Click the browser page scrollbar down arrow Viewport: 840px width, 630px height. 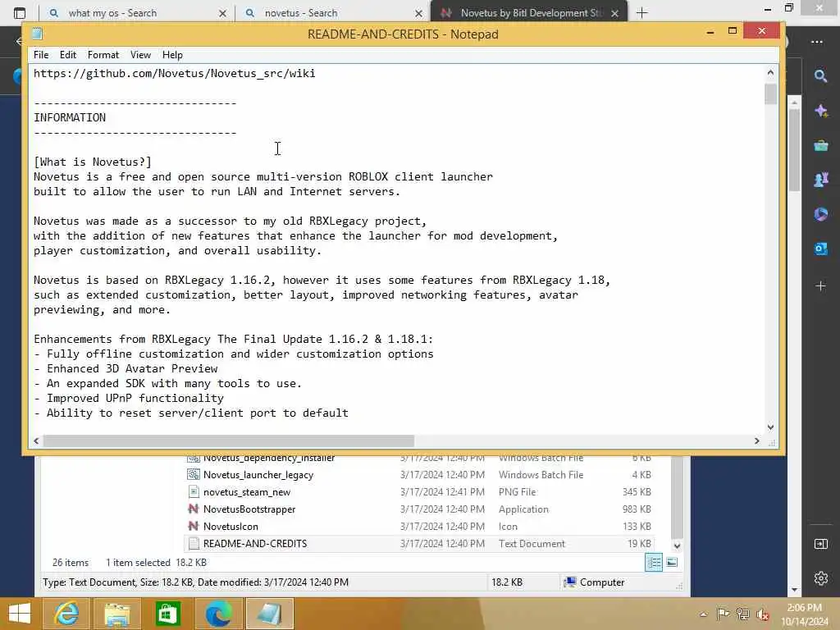(794, 590)
